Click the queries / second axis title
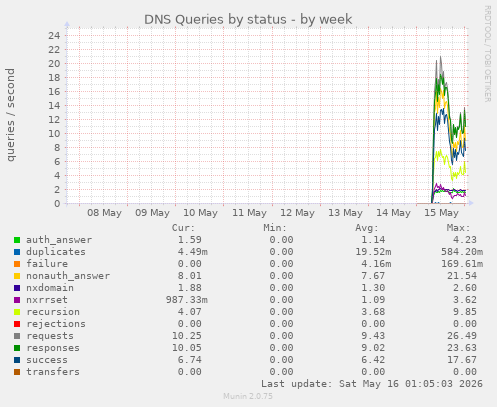497x407 pixels. click(10, 115)
